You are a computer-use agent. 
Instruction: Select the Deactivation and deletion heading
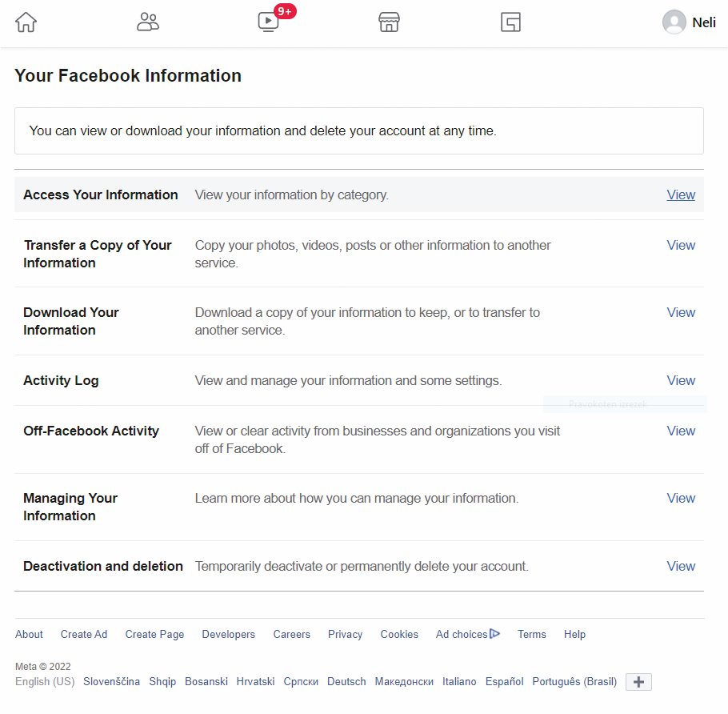(103, 566)
